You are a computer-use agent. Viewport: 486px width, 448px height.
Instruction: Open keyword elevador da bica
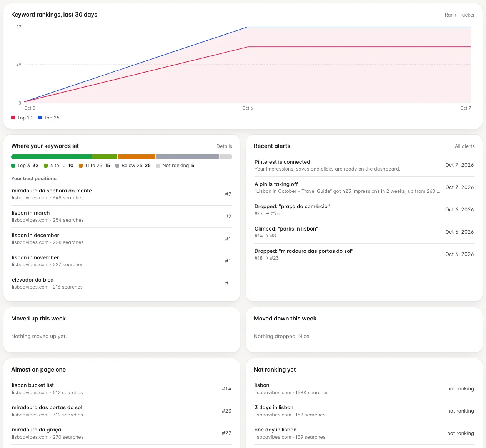[x=121, y=283]
